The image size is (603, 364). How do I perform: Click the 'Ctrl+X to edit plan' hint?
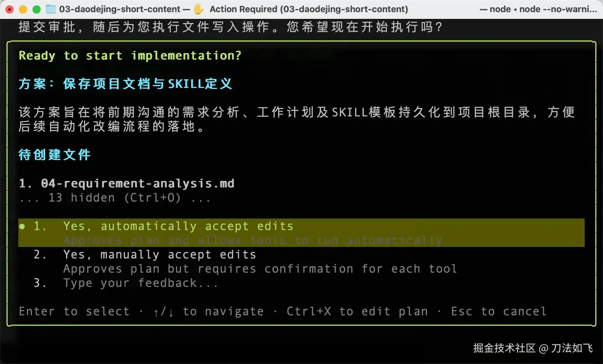point(357,312)
